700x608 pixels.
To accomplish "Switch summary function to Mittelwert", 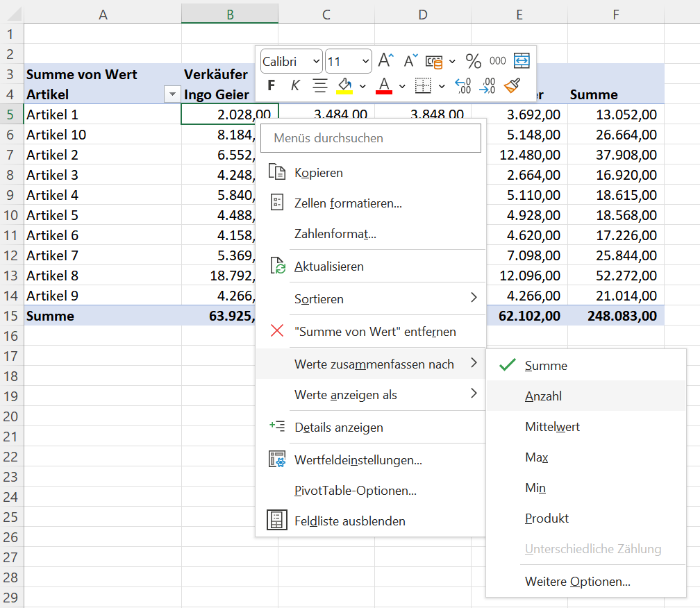I will coord(552,427).
